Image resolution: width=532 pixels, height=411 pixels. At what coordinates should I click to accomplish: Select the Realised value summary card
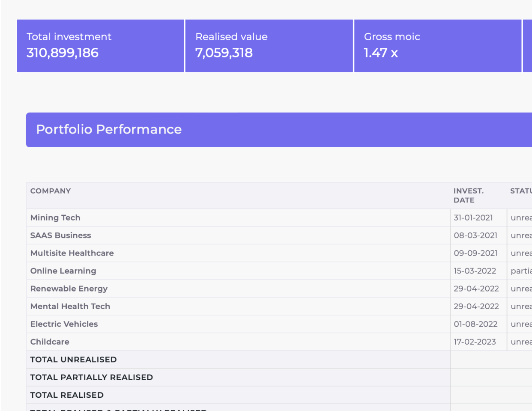[269, 46]
